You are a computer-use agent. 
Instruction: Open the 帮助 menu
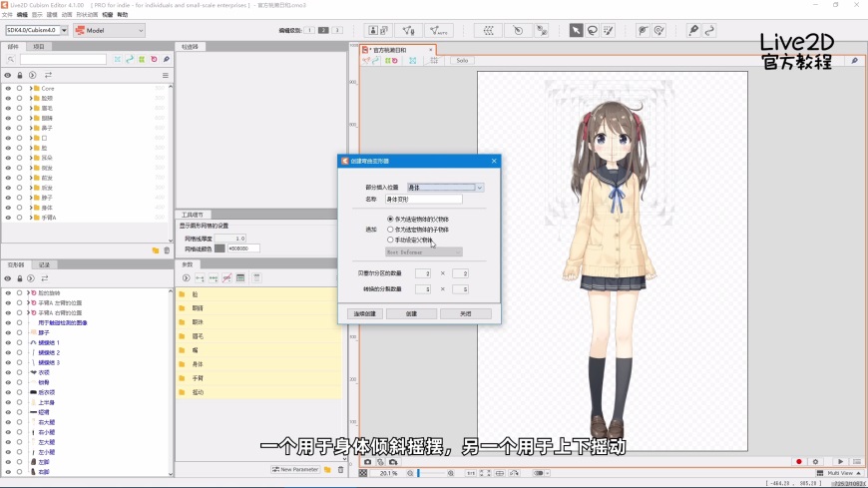123,14
